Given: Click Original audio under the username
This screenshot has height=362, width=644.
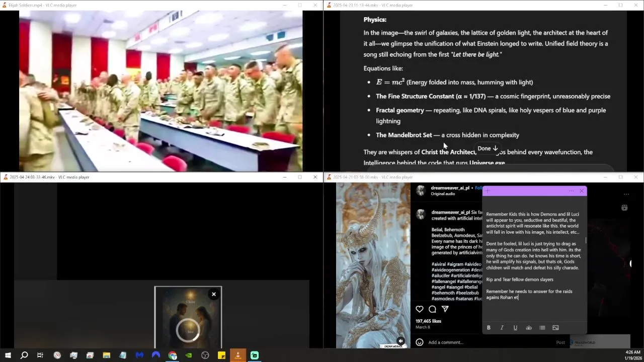Looking at the screenshot, I should coord(443,194).
